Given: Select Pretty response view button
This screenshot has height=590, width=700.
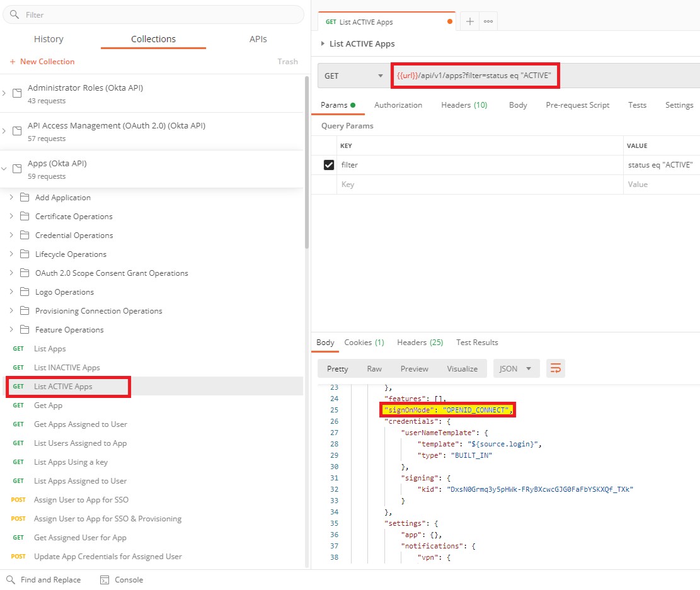Looking at the screenshot, I should (x=337, y=368).
